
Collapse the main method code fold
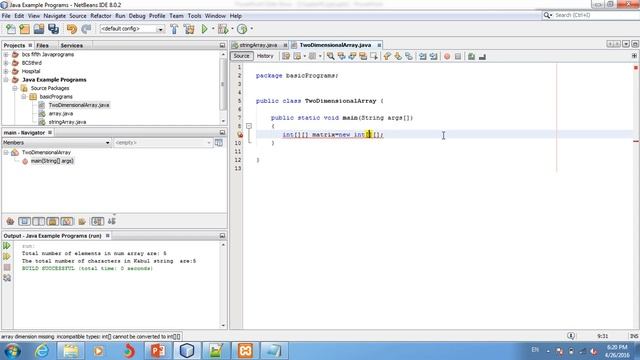pyautogui.click(x=249, y=126)
